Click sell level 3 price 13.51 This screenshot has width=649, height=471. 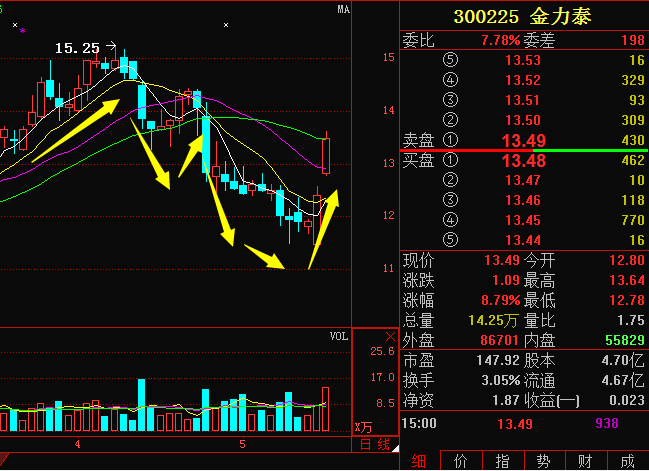(x=523, y=100)
